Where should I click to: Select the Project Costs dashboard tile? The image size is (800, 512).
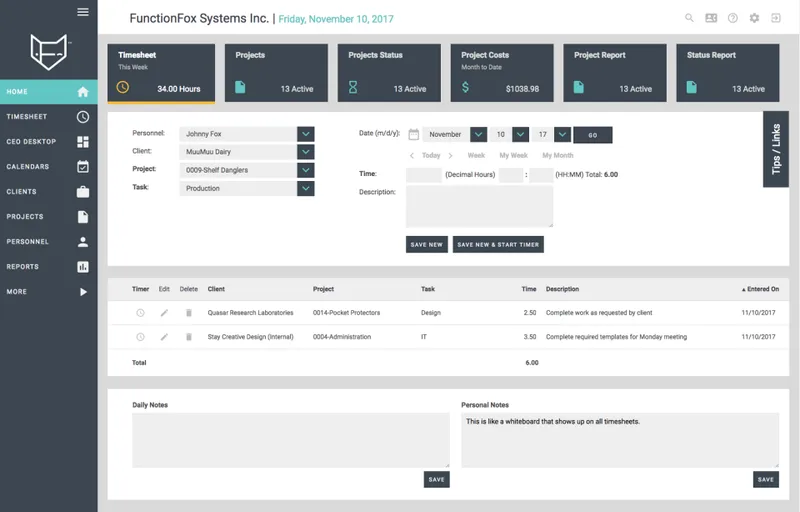(502, 73)
